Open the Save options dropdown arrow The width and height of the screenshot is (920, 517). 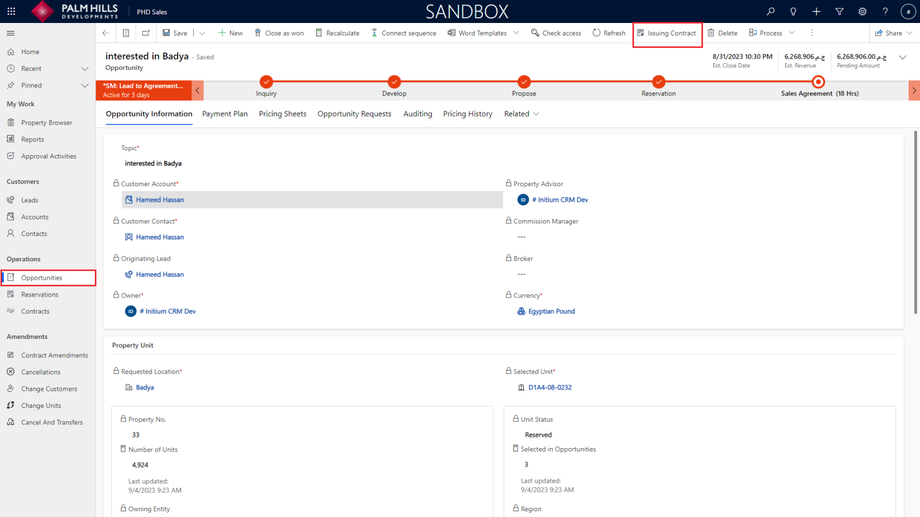[x=202, y=33]
